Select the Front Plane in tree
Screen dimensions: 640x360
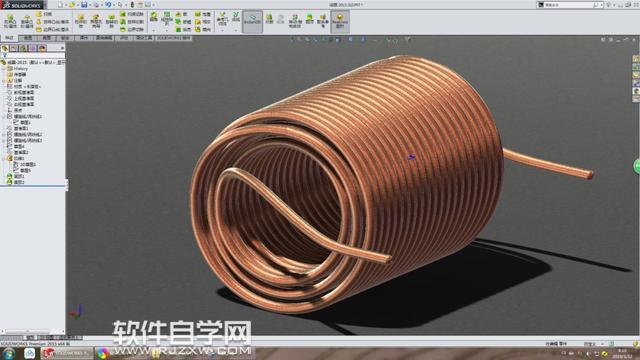[x=21, y=93]
